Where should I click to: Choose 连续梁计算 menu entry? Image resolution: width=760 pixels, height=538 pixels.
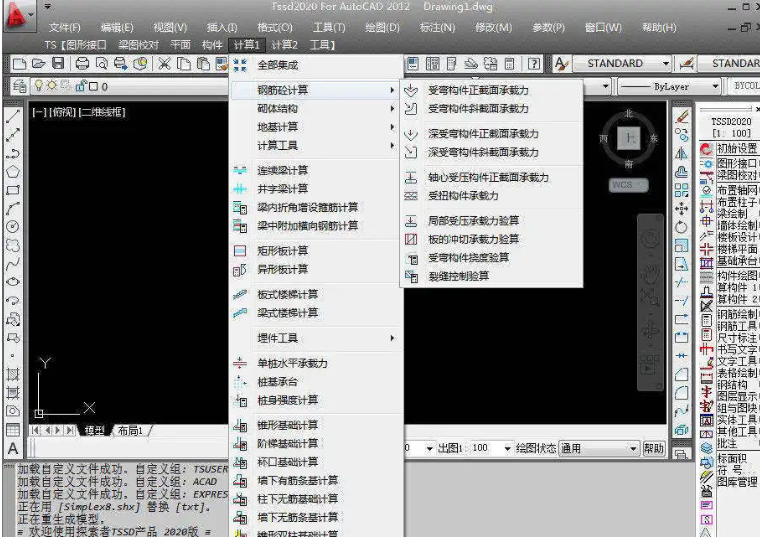pos(315,171)
